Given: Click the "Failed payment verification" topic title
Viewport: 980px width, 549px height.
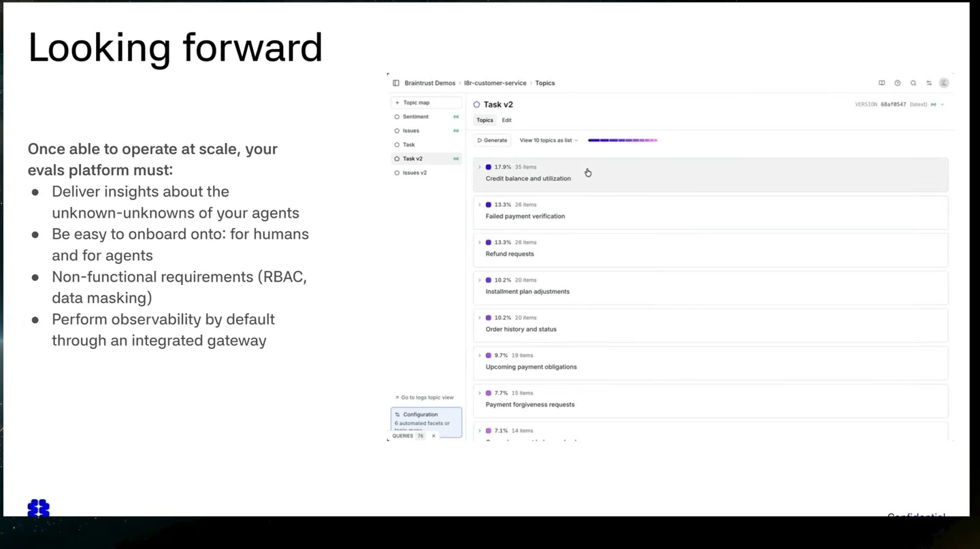Looking at the screenshot, I should click(x=525, y=216).
